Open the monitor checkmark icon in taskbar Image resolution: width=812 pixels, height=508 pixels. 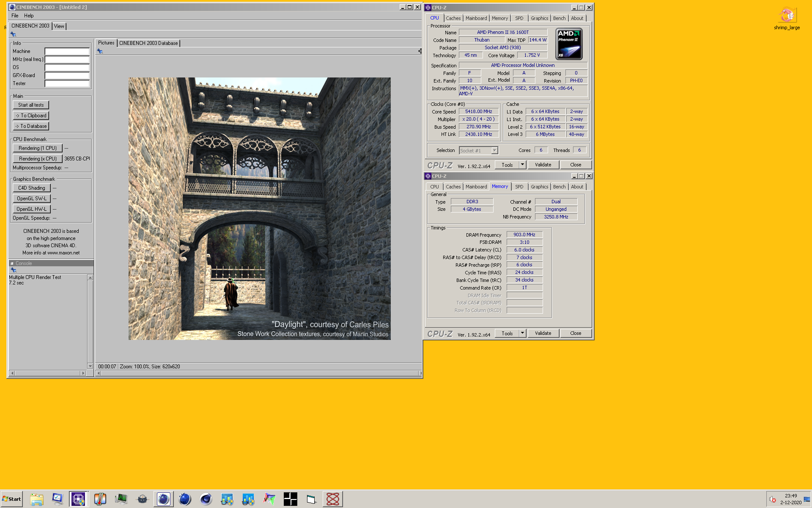click(58, 500)
